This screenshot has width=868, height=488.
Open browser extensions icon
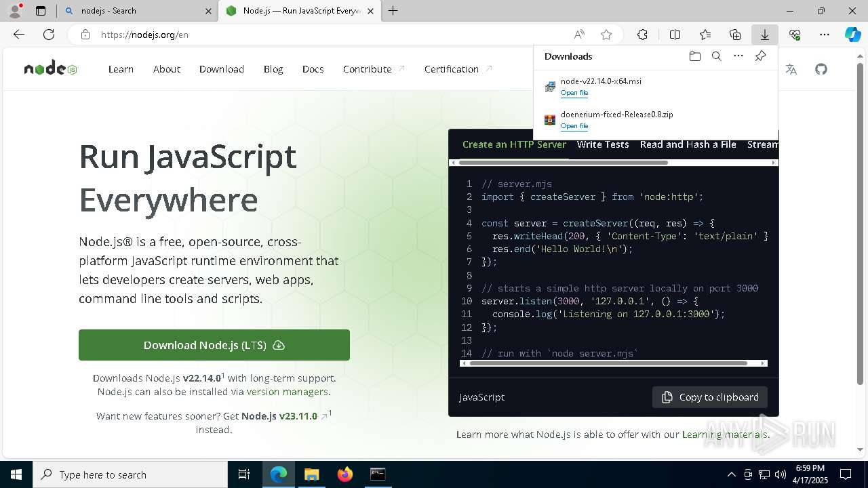coord(642,35)
